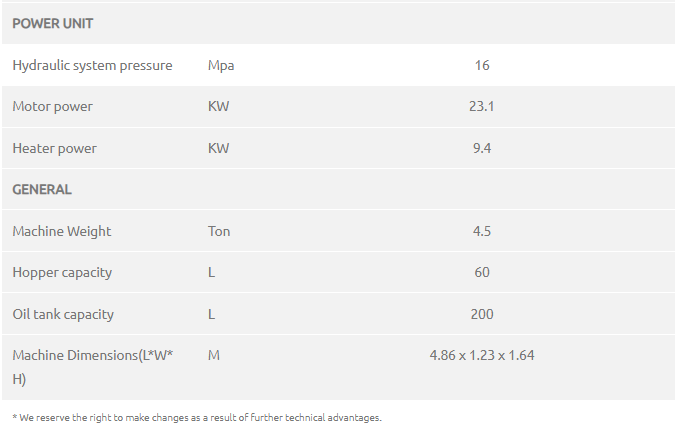678x436 pixels.
Task: Select the Hopper capacity label
Action: click(62, 272)
